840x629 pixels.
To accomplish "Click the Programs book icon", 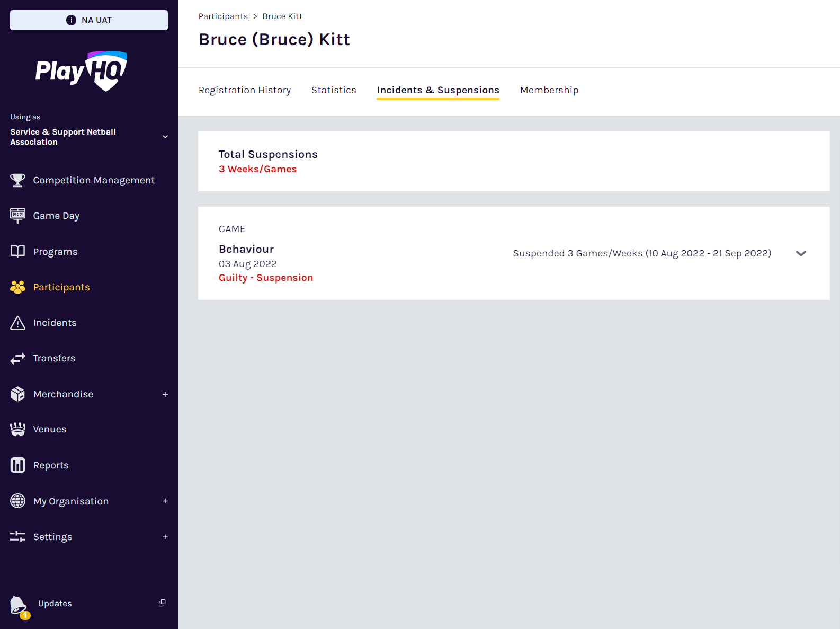I will click(17, 251).
